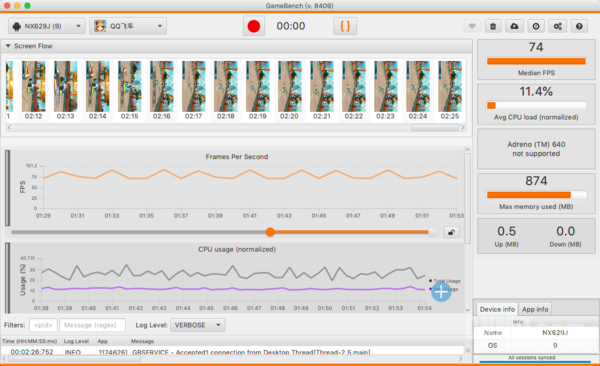This screenshot has height=366, width=600.
Task: Click the charts panel scroll up arrow
Action: (467, 149)
